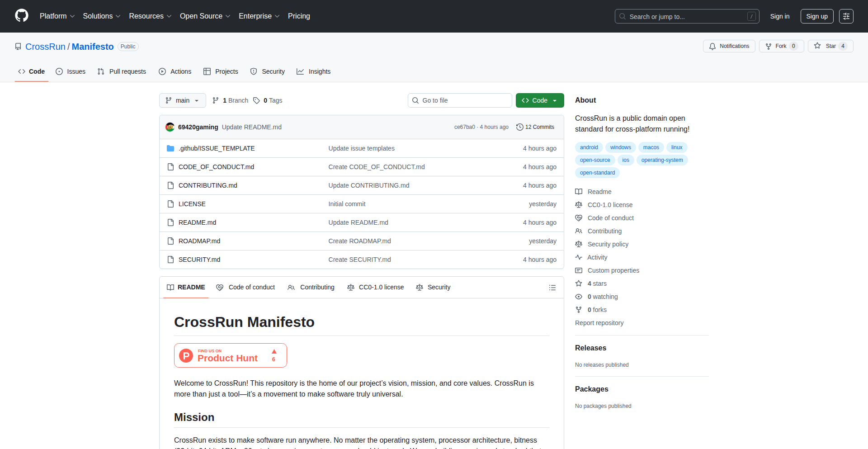Open the Projects tab
Viewport: 868px width, 449px height.
pos(221,71)
